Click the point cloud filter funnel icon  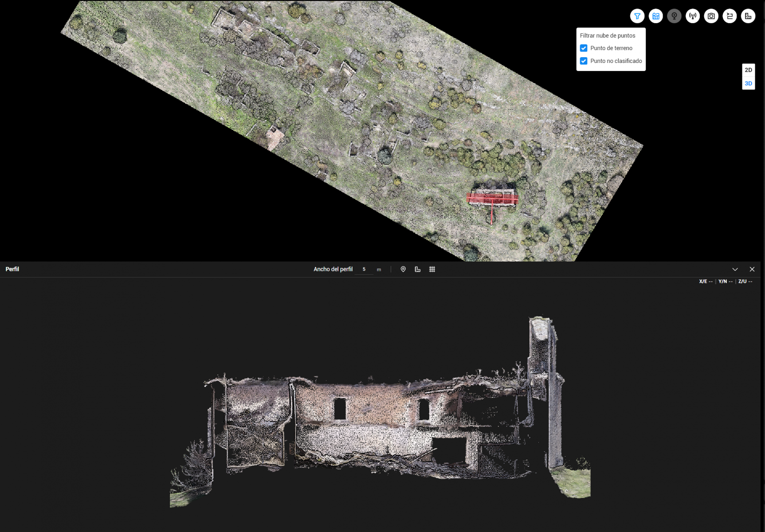point(637,16)
